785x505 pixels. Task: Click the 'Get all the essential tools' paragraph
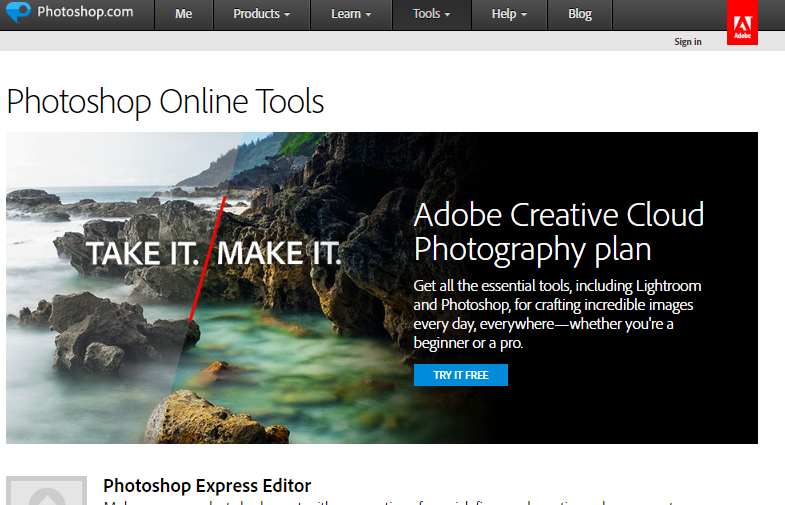[557, 314]
